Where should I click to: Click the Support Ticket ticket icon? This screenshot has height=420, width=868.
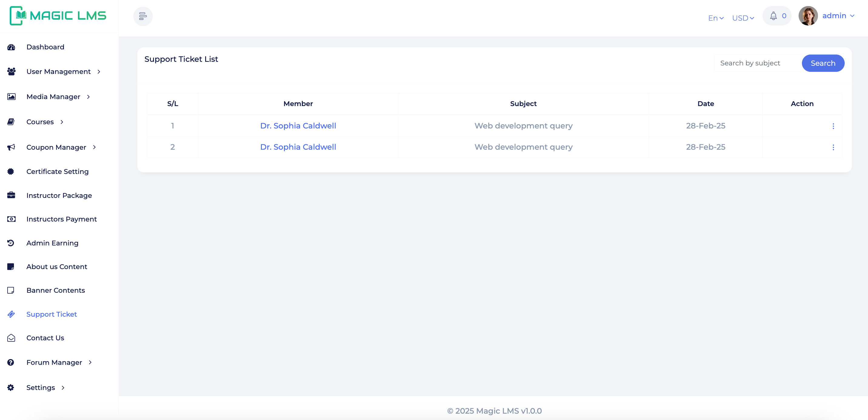pos(11,314)
